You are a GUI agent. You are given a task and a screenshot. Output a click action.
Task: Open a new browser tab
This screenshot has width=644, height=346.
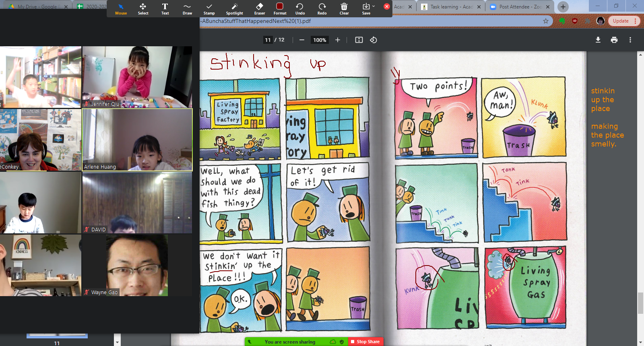563,7
